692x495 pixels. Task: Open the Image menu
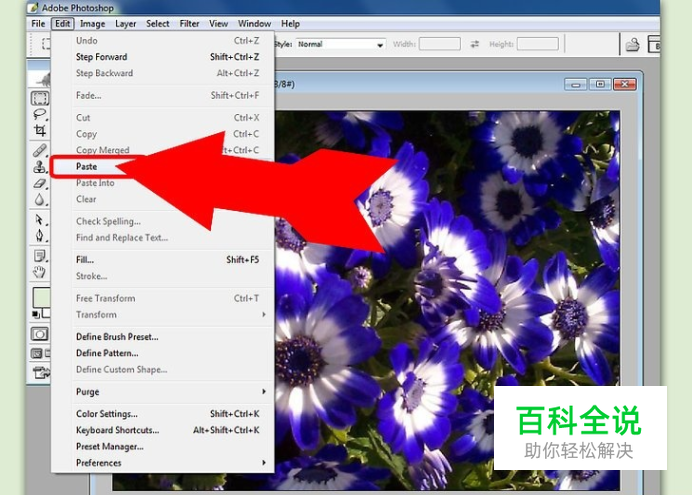click(x=92, y=24)
